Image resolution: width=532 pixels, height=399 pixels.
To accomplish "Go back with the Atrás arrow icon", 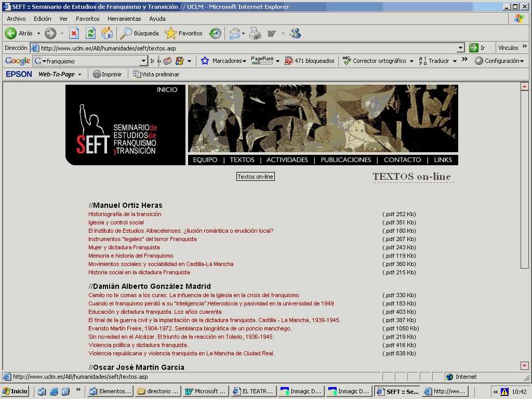I will (11, 33).
